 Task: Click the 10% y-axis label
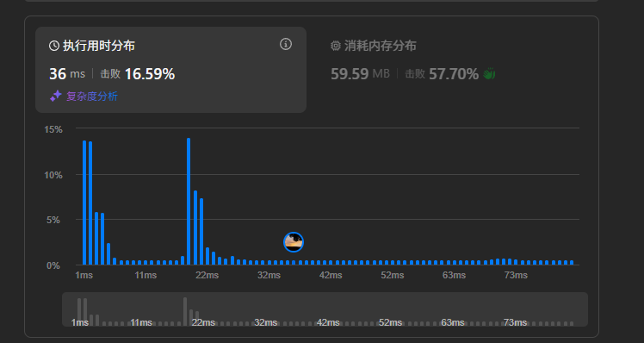[x=53, y=175]
